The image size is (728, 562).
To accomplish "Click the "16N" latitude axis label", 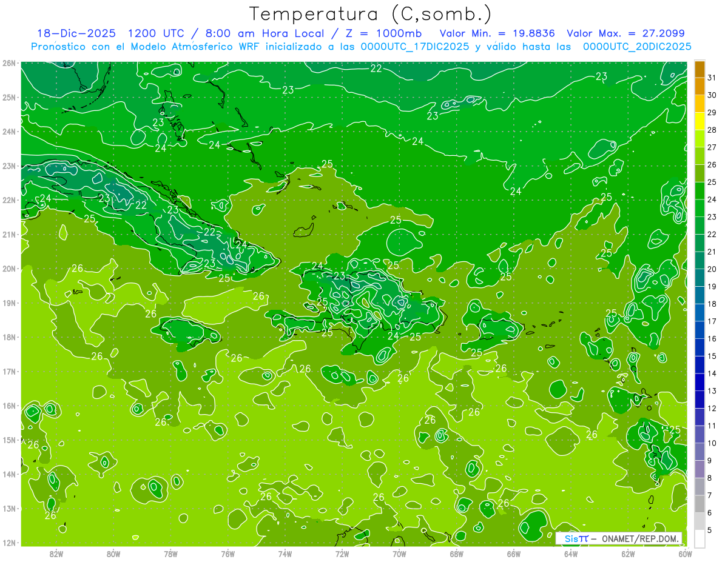I will [9, 406].
